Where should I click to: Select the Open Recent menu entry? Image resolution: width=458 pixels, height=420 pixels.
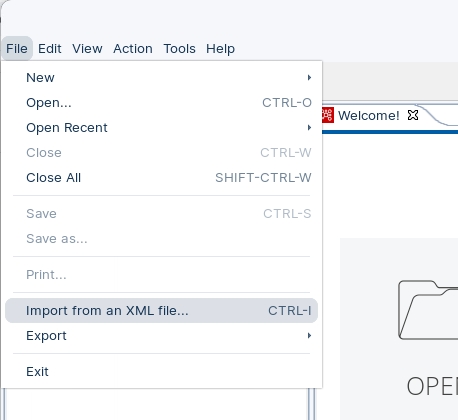point(162,128)
